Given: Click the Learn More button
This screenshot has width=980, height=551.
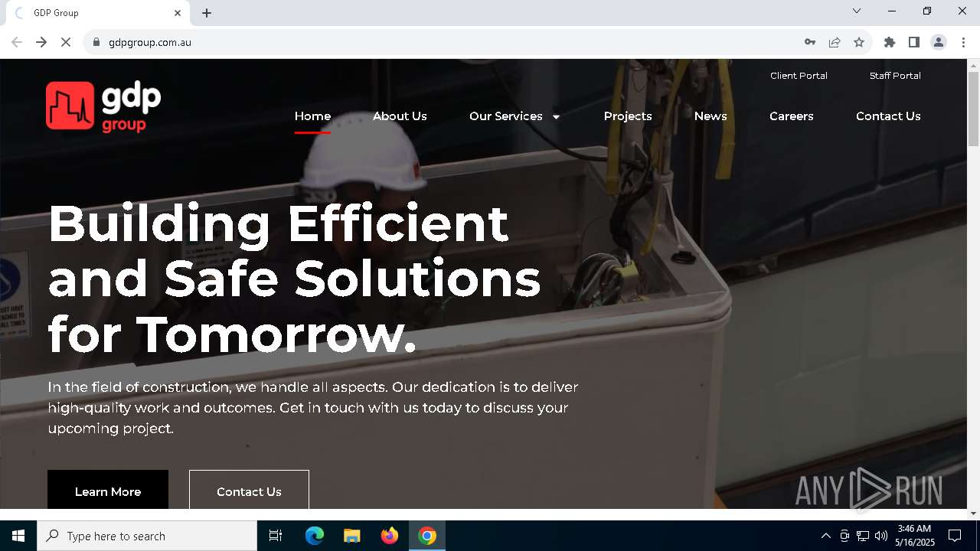Looking at the screenshot, I should click(108, 490).
